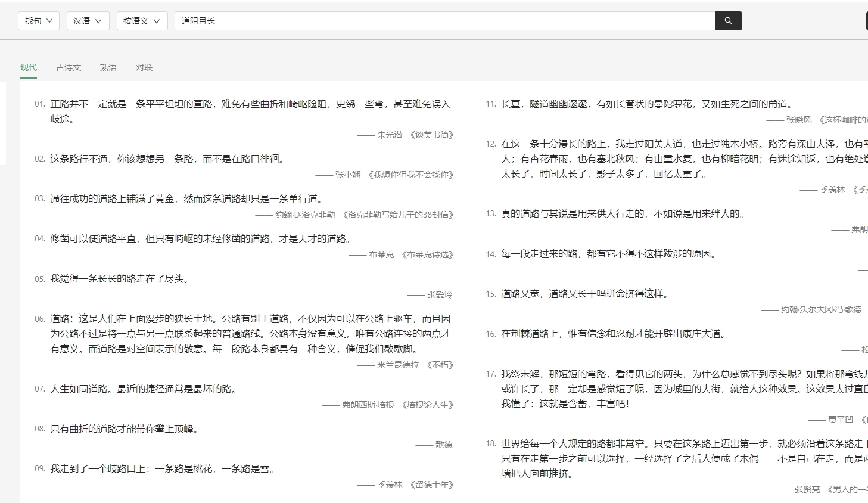The width and height of the screenshot is (868, 503).
Task: Click the source 米兰昆德拉《不朽》
Action: pyautogui.click(x=415, y=365)
